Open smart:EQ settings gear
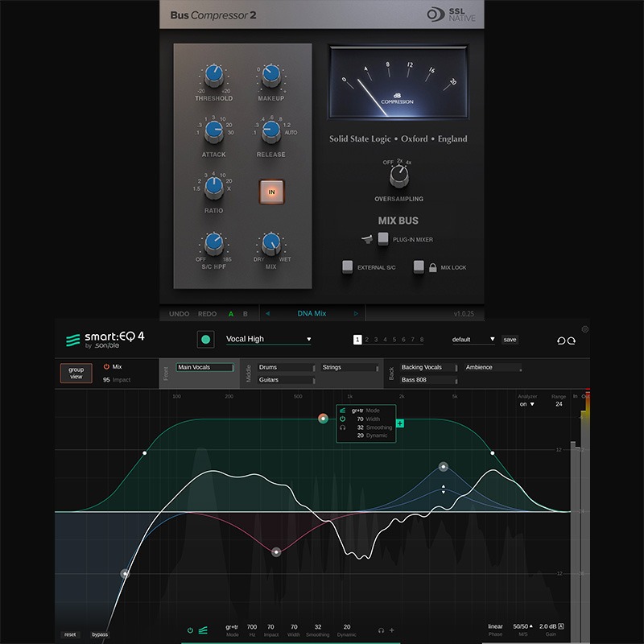The image size is (644, 644). coord(585,329)
